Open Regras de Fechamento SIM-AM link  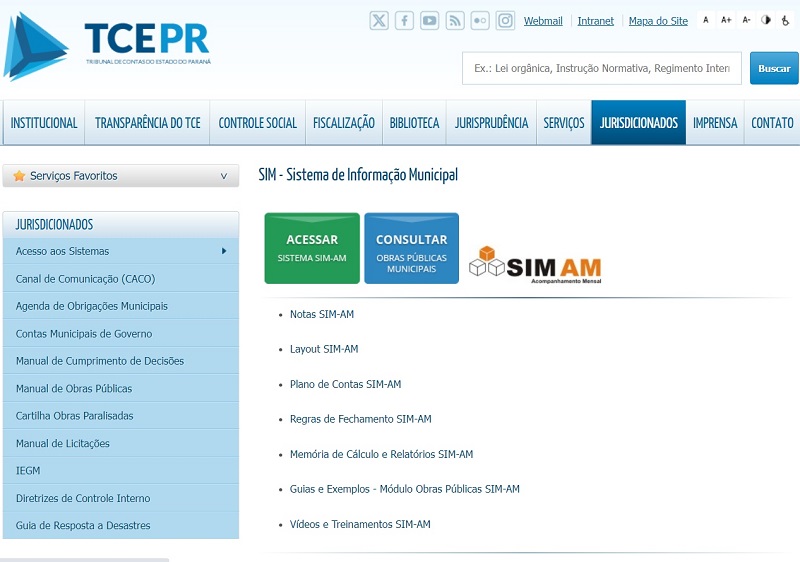tap(361, 419)
